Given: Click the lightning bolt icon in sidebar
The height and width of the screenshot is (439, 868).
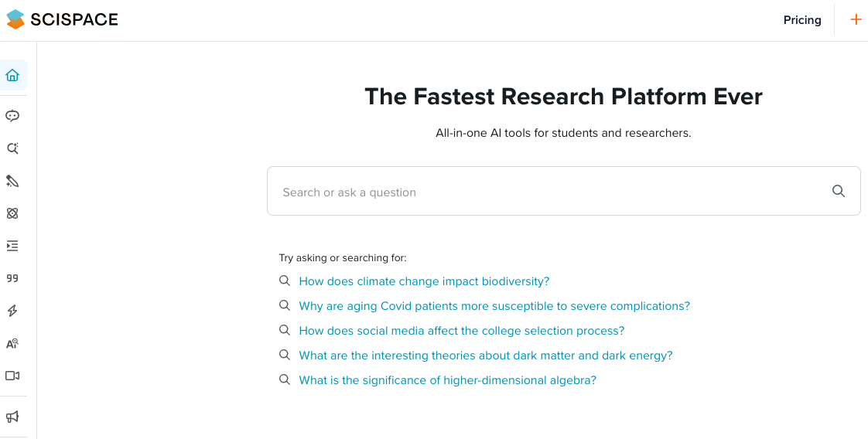Looking at the screenshot, I should 12,311.
